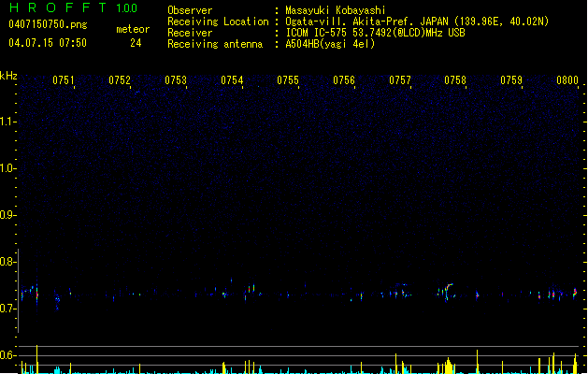The height and width of the screenshot is (374, 588).
Task: Click the 0756 time marker
Action: pyautogui.click(x=344, y=80)
